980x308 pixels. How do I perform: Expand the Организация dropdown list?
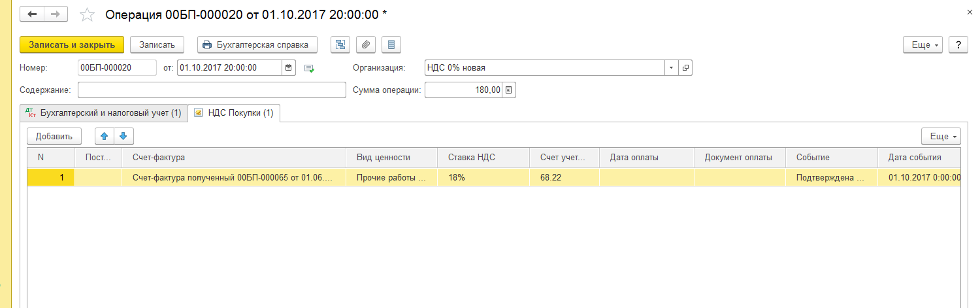(672, 67)
